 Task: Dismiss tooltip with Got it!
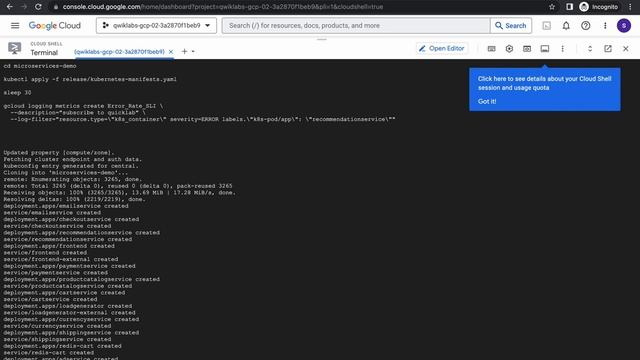point(487,101)
